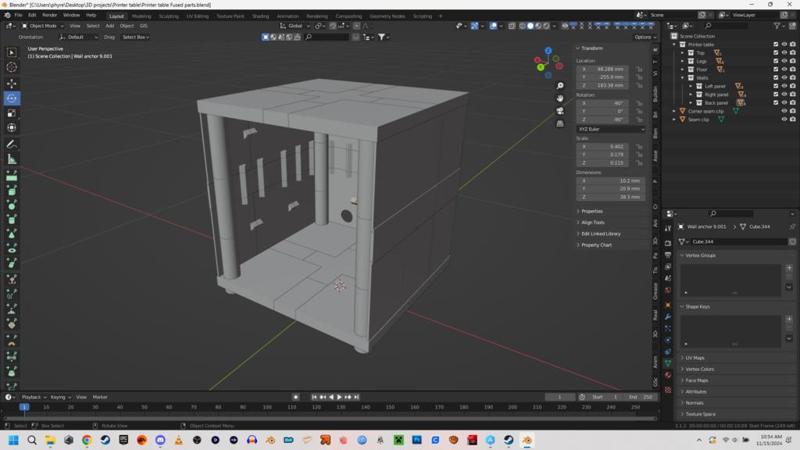Open the 3D viewport editor type icon
800x450 pixels.
click(x=9, y=26)
